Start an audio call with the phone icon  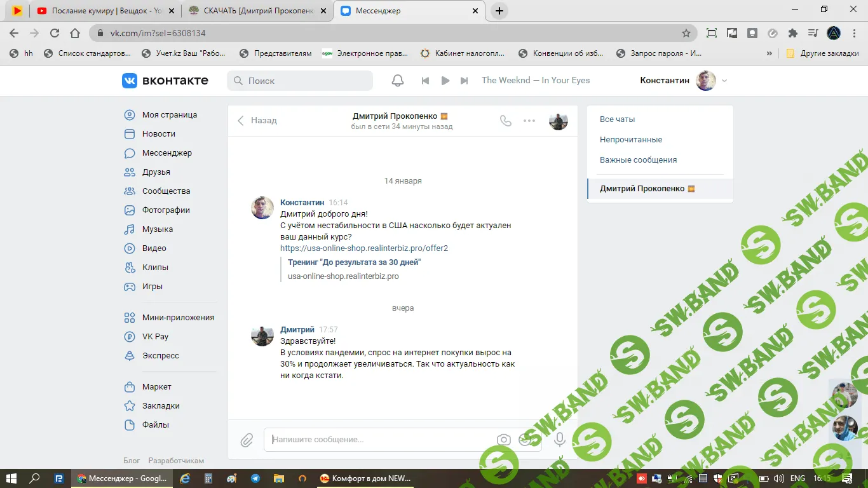[x=506, y=121]
